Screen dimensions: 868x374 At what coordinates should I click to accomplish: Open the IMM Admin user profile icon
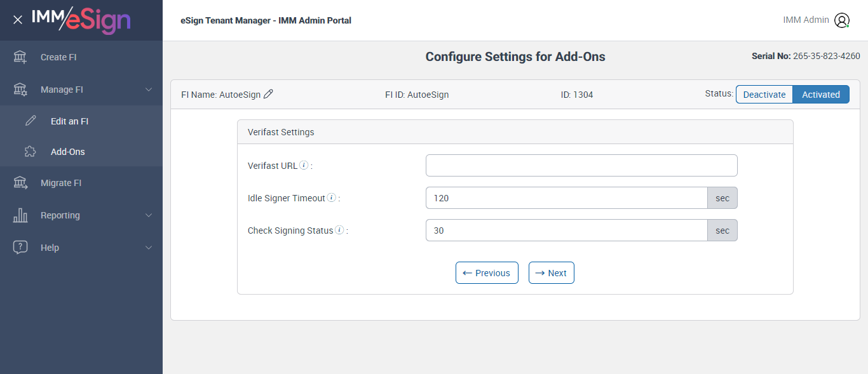click(x=842, y=20)
